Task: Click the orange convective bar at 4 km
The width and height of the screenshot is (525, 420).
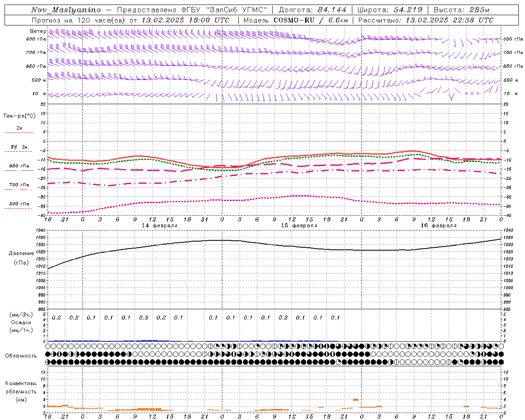Action: click(x=356, y=399)
